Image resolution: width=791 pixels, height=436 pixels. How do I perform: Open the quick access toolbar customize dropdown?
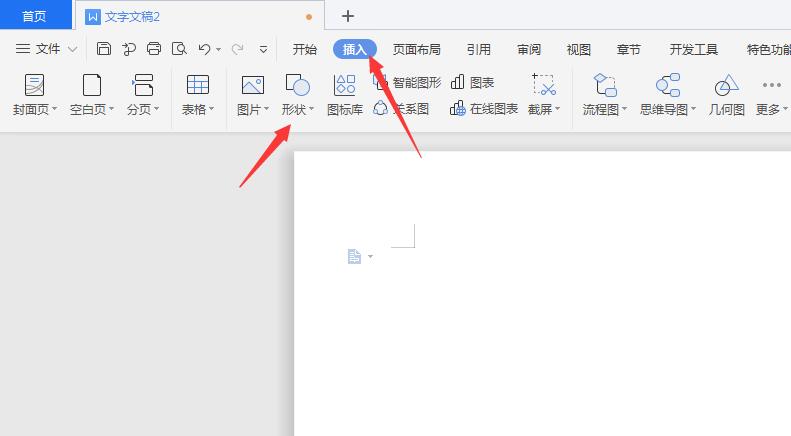263,49
